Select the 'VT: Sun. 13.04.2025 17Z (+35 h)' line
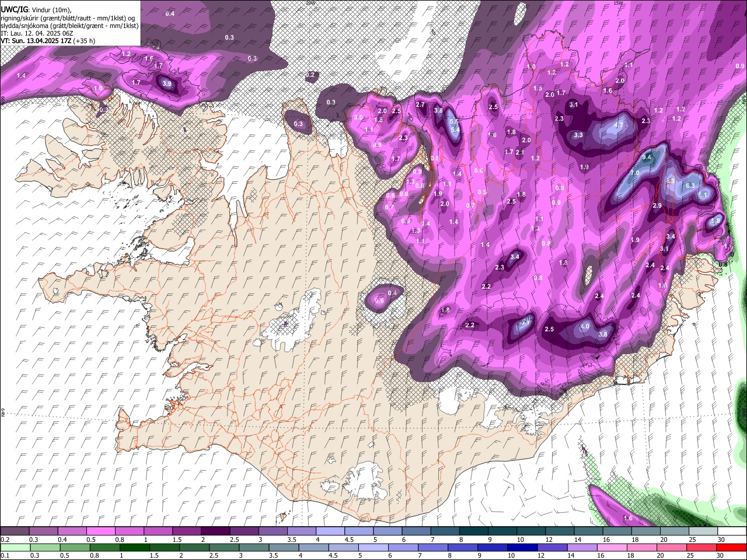The width and height of the screenshot is (747, 560). (x=48, y=41)
